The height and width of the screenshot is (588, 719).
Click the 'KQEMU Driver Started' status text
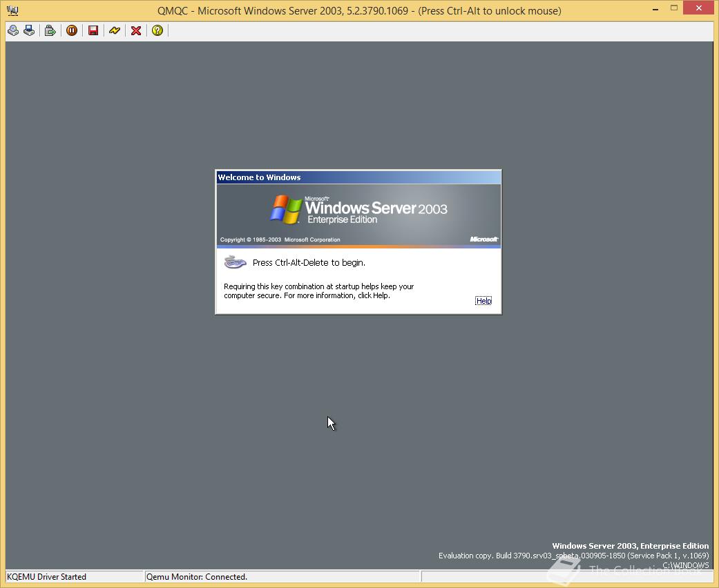pyautogui.click(x=46, y=576)
